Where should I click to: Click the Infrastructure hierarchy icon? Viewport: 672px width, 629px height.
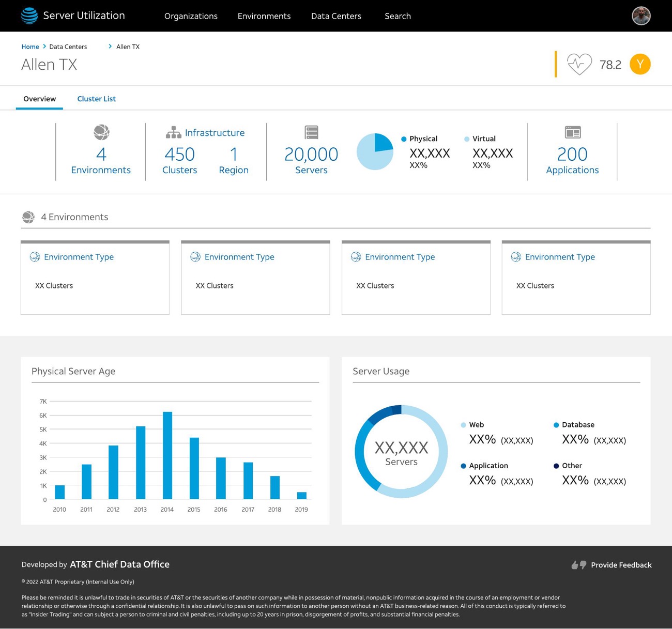point(173,132)
